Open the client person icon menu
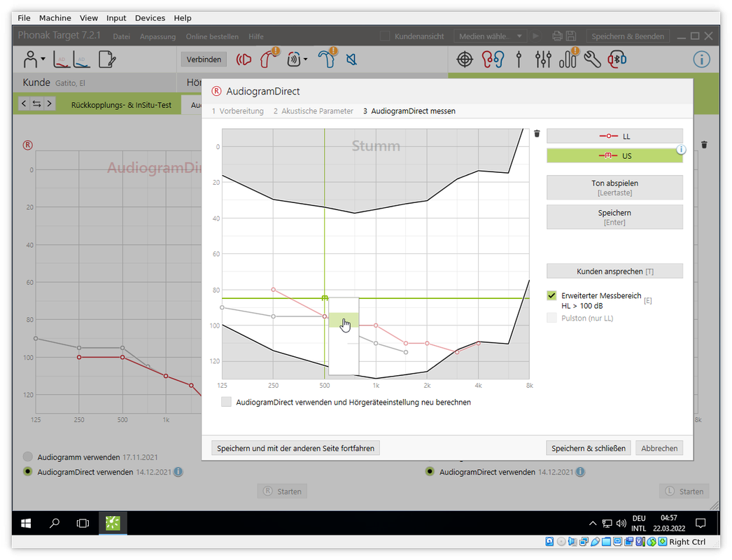 30,59
